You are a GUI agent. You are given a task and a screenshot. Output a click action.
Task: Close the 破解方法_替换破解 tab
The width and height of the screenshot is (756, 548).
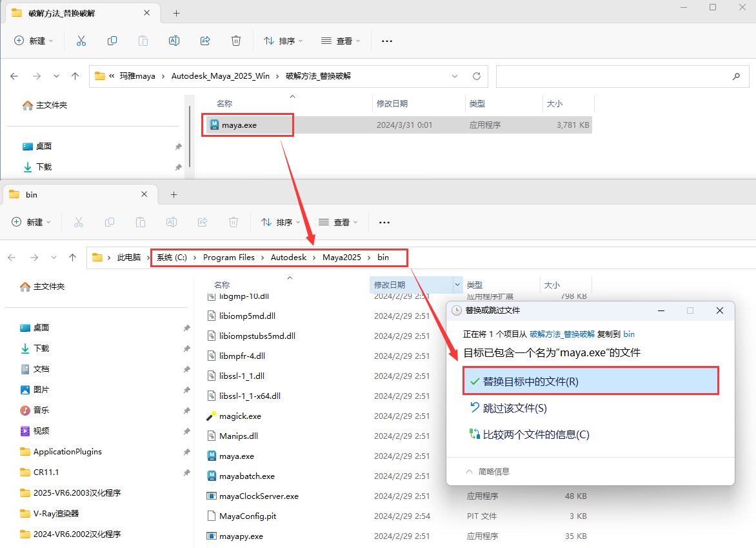(146, 13)
